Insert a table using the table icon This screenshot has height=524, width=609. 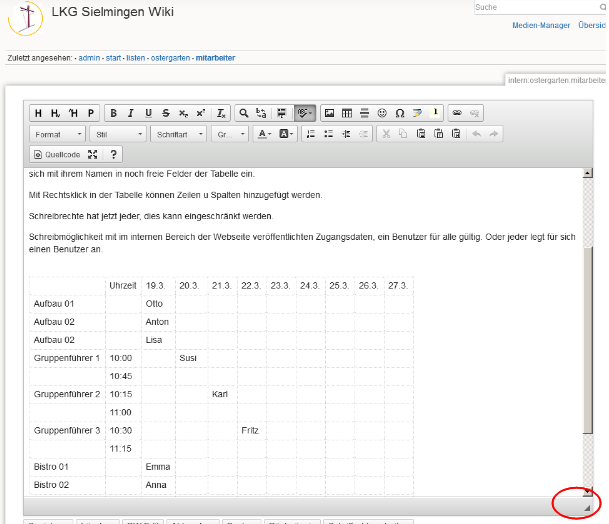[x=347, y=113]
